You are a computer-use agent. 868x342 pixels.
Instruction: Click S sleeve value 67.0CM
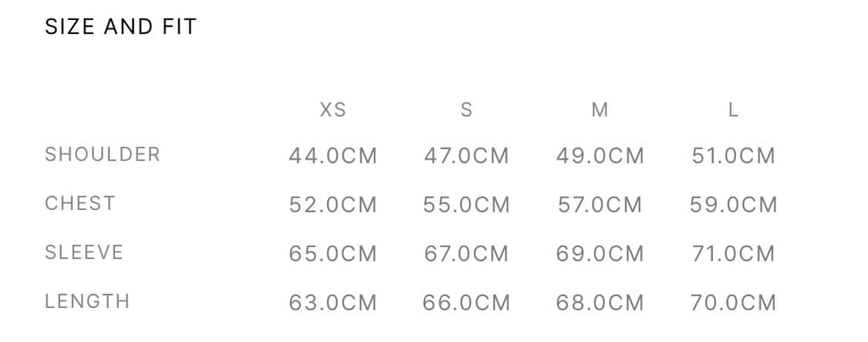[466, 253]
